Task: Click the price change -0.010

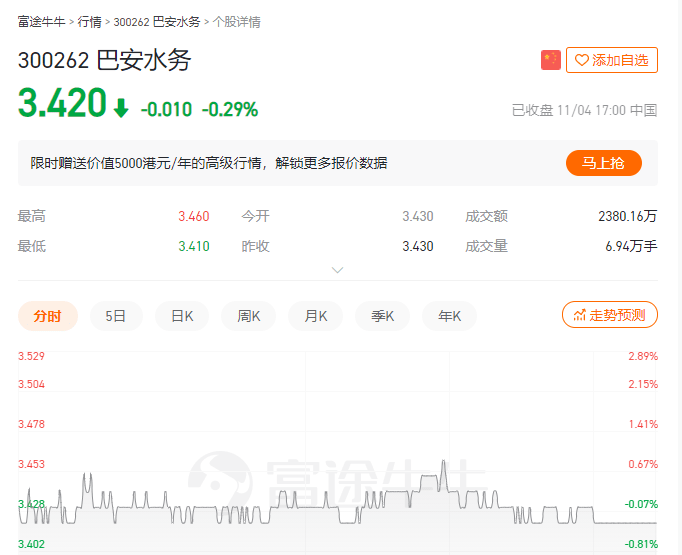Action: (x=166, y=109)
